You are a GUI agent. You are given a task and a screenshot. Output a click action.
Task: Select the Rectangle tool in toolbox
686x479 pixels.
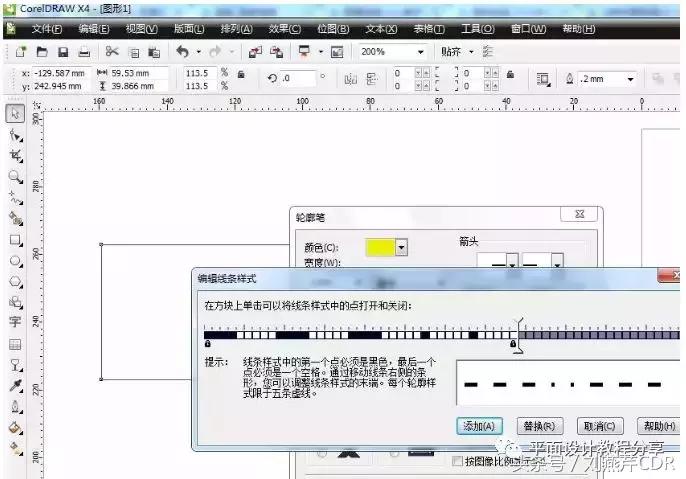16,240
